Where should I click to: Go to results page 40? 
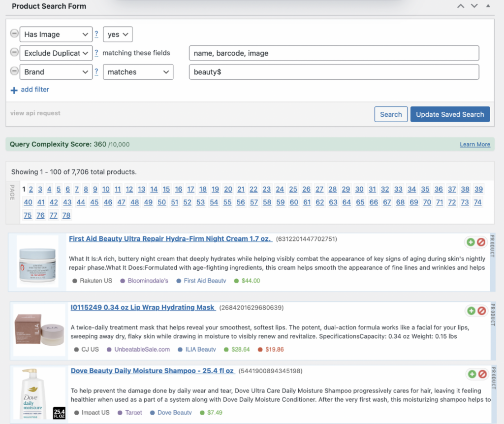28,202
